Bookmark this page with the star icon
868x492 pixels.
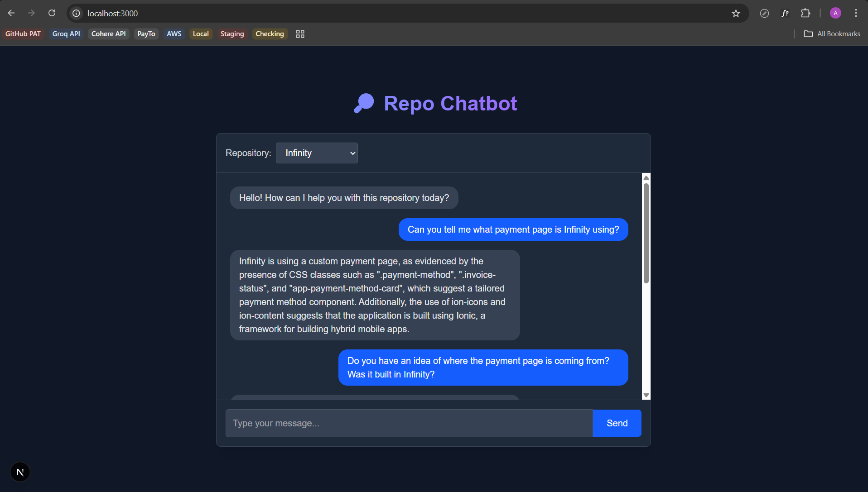(736, 13)
